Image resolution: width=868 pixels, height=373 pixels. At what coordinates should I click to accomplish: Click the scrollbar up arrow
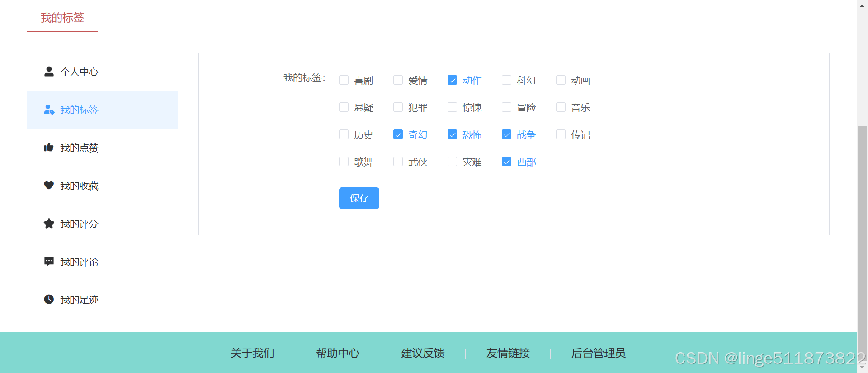tap(863, 5)
